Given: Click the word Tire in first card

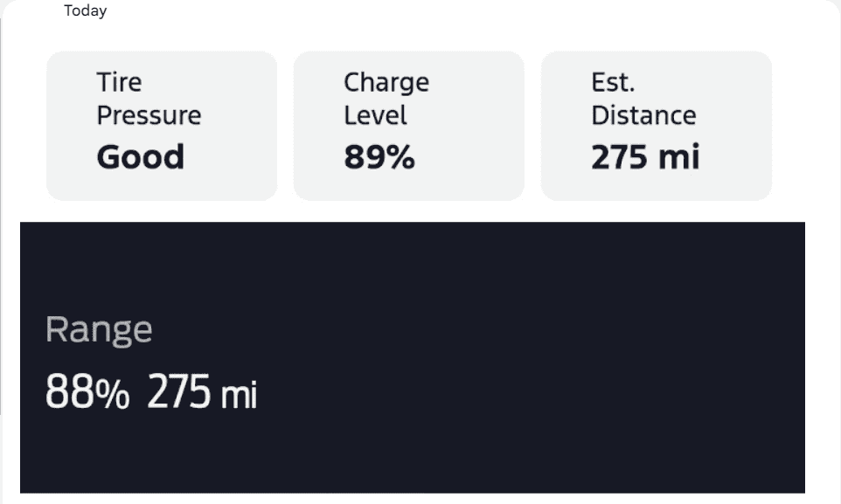Looking at the screenshot, I should (119, 82).
